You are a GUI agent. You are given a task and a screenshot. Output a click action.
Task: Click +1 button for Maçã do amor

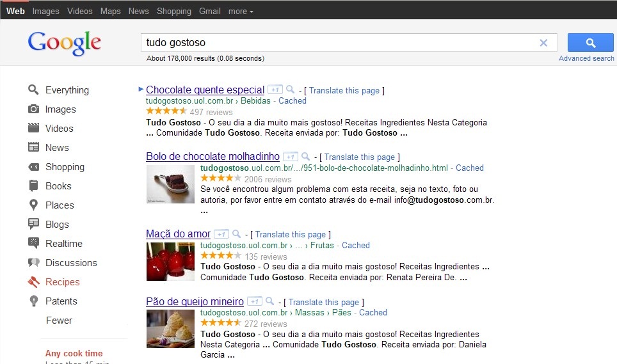[221, 234]
